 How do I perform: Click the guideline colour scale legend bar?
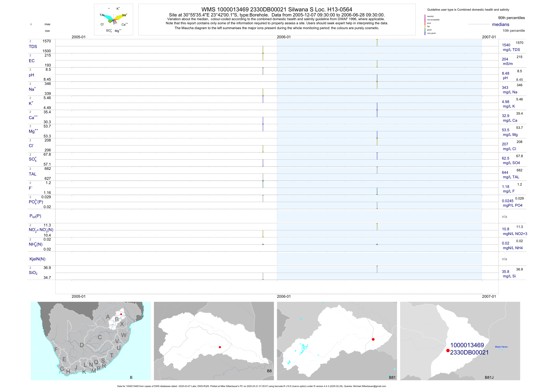425,25
